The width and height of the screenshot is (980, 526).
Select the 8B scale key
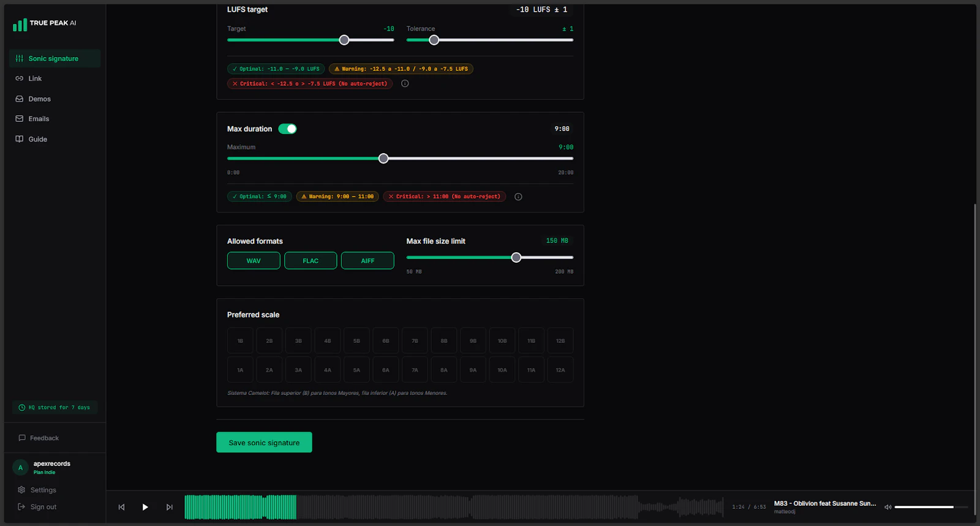tap(444, 340)
